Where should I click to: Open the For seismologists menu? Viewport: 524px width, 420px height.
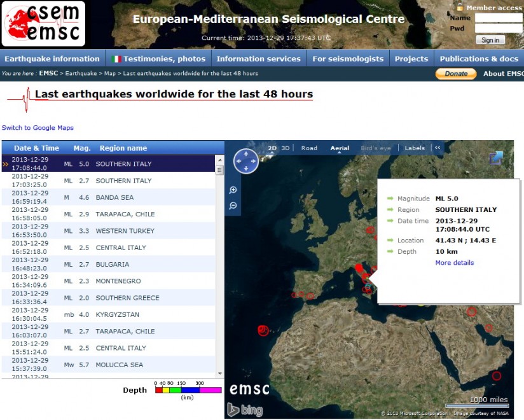pos(348,59)
